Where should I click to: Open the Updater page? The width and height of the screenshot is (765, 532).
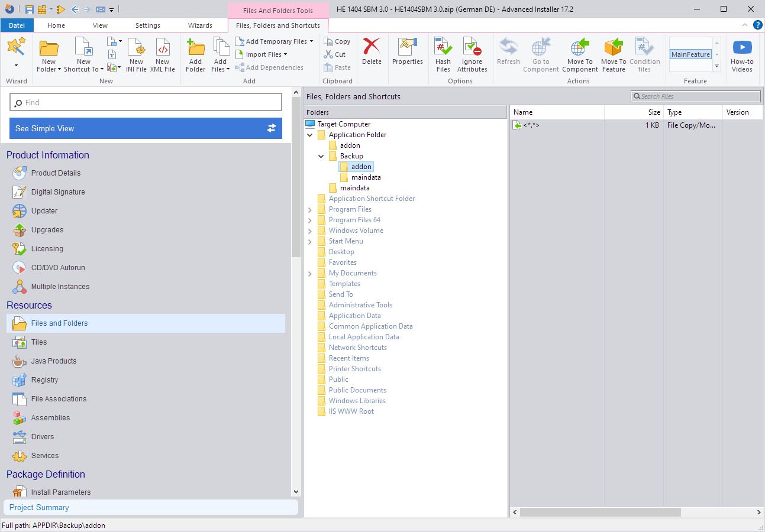coord(44,211)
